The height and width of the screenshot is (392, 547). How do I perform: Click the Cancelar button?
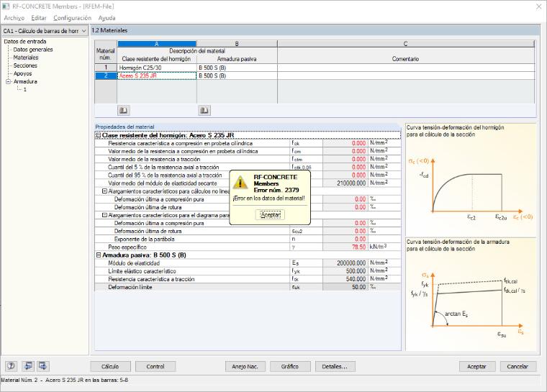click(x=517, y=367)
